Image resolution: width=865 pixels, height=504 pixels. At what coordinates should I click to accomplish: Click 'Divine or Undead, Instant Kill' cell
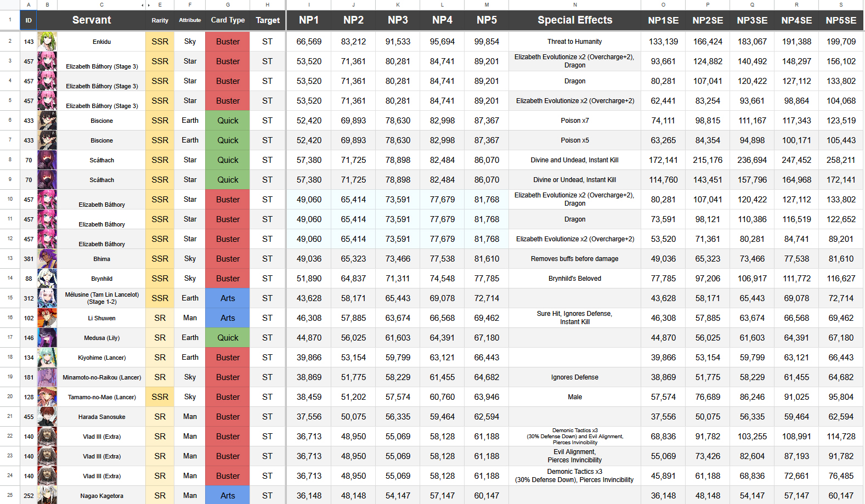pos(575,180)
